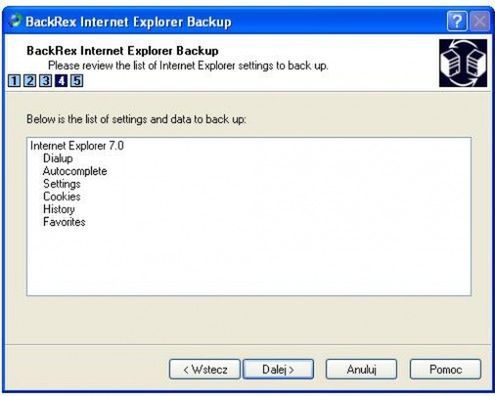Click the step 1 wizard indicator icon

(x=14, y=81)
